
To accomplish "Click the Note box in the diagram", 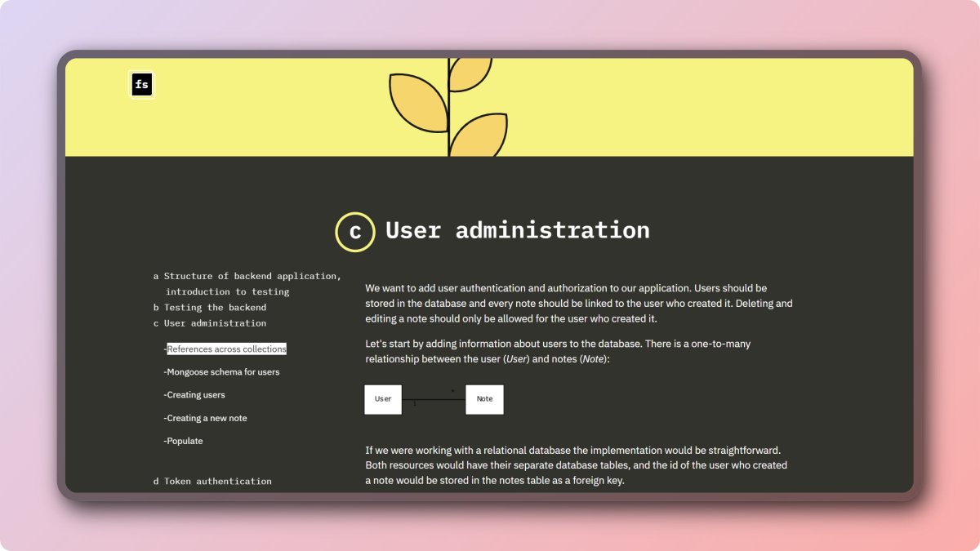I will pyautogui.click(x=485, y=399).
